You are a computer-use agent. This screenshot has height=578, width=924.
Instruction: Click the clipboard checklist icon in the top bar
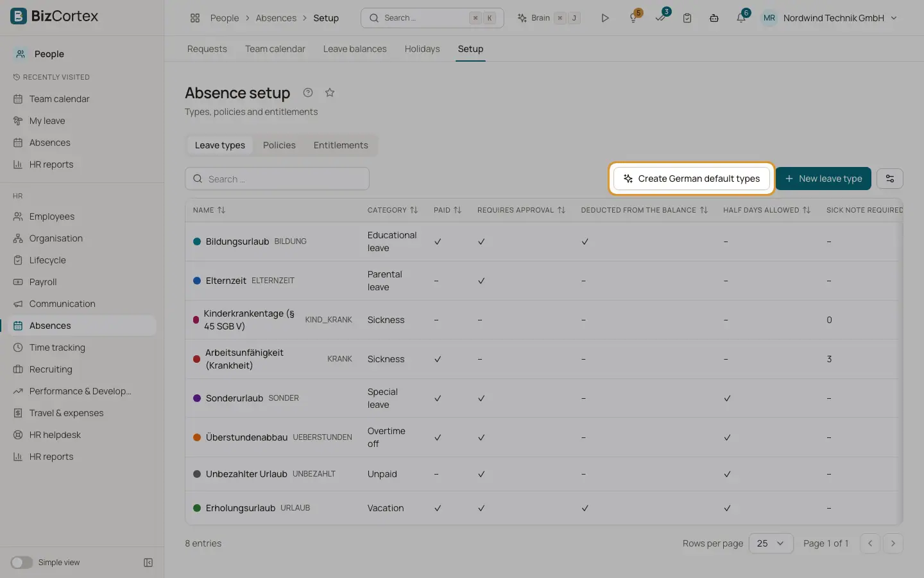click(687, 18)
